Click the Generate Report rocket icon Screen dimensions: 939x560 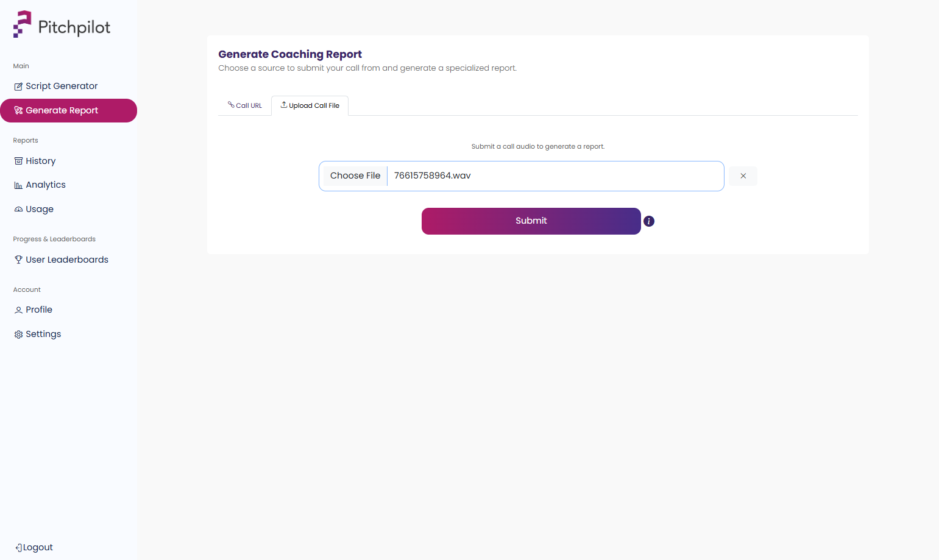(18, 110)
